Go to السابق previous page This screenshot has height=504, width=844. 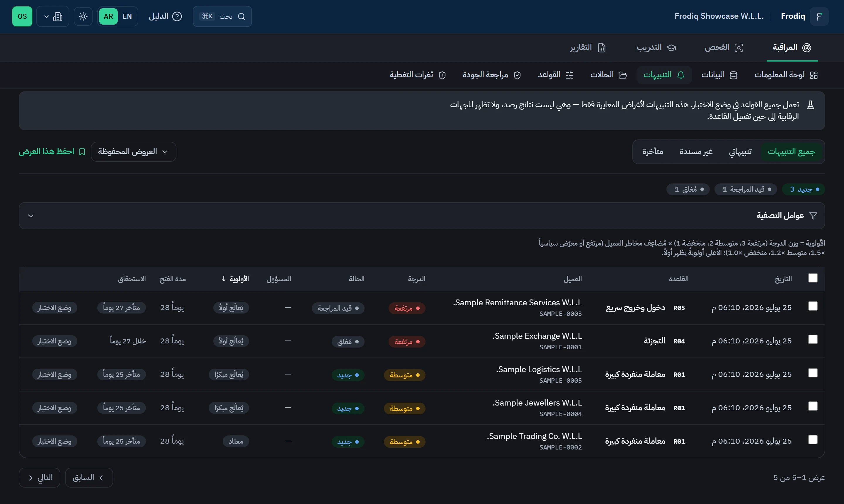pos(89,478)
